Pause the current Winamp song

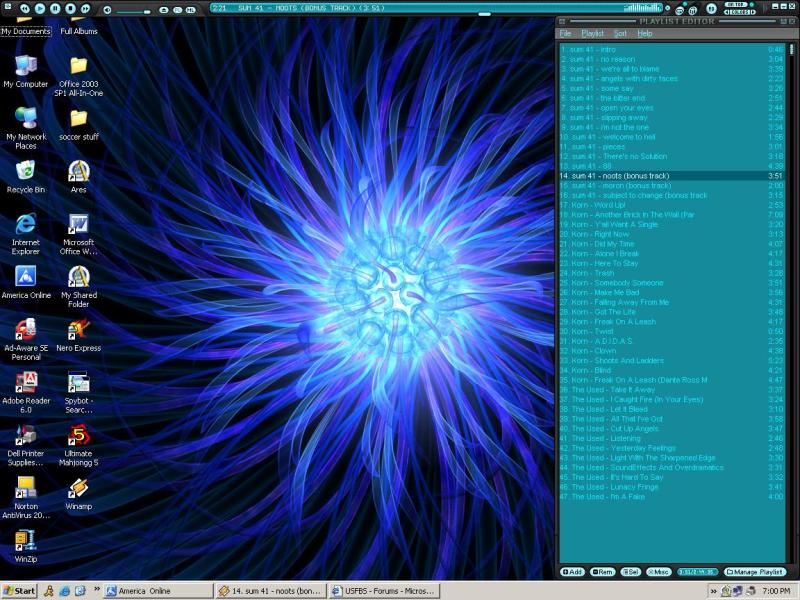click(x=55, y=8)
